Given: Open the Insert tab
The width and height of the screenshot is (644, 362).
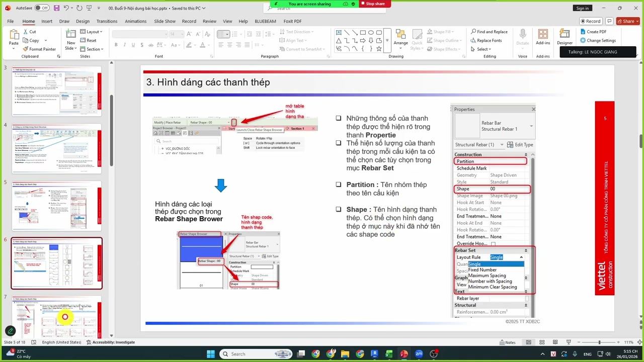Looking at the screenshot, I should pos(47,21).
